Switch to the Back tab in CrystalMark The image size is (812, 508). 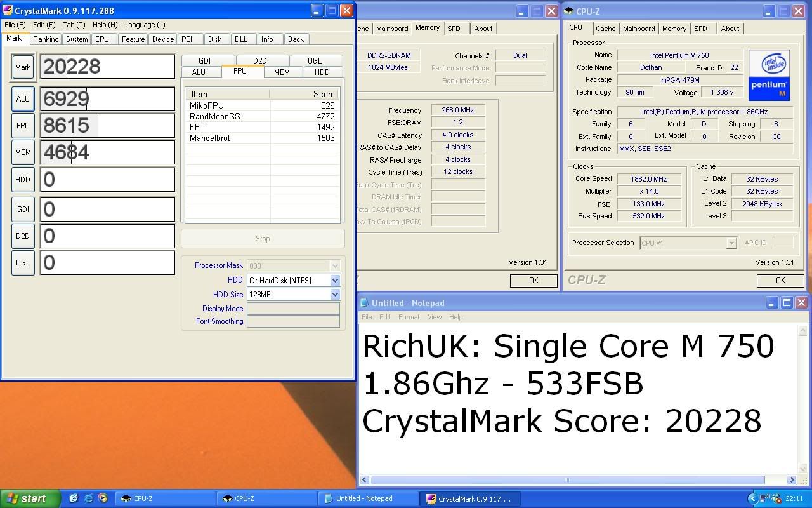[x=296, y=39]
